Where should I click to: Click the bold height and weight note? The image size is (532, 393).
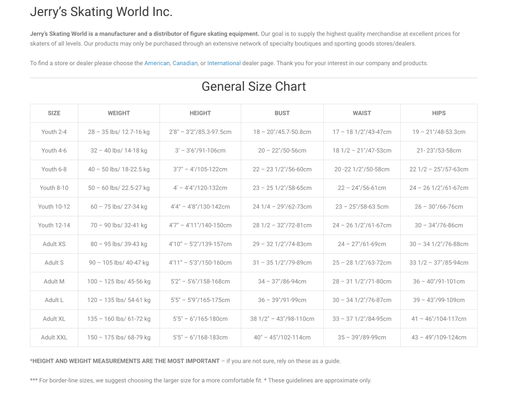126,361
